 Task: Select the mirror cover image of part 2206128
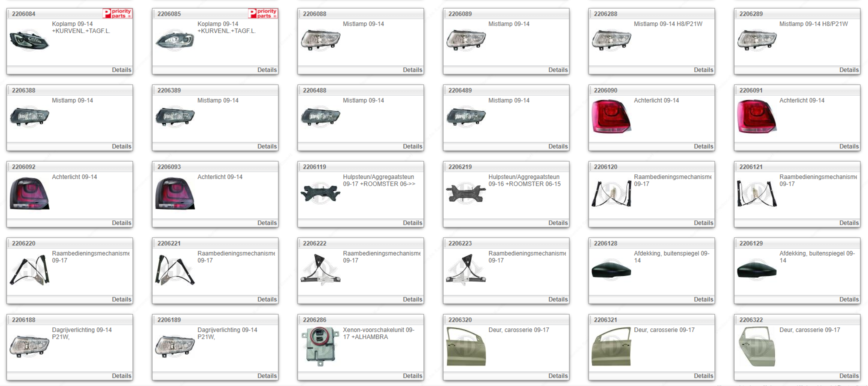click(x=611, y=269)
